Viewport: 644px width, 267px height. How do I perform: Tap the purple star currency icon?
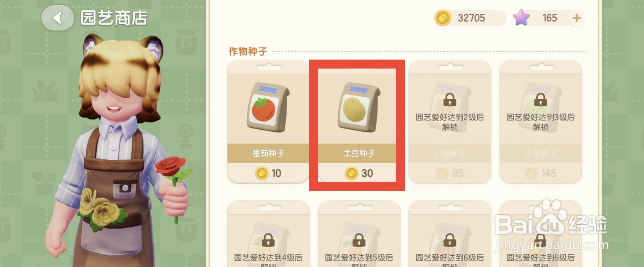pyautogui.click(x=521, y=18)
